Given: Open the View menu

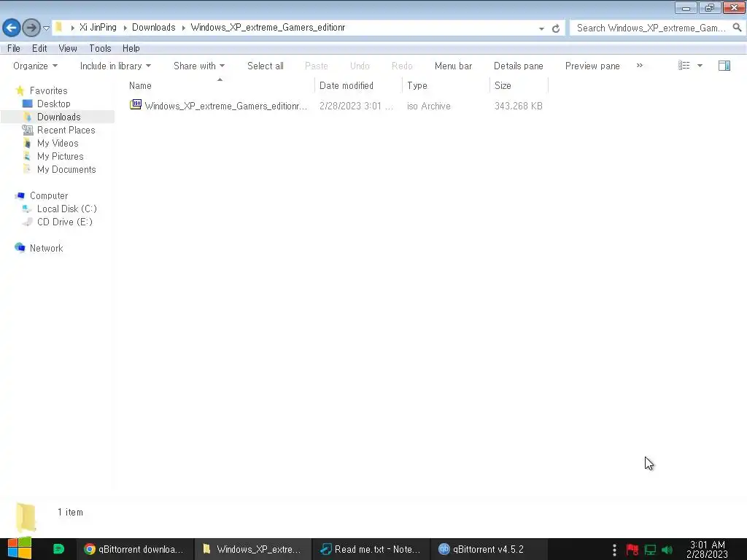Looking at the screenshot, I should pos(68,48).
